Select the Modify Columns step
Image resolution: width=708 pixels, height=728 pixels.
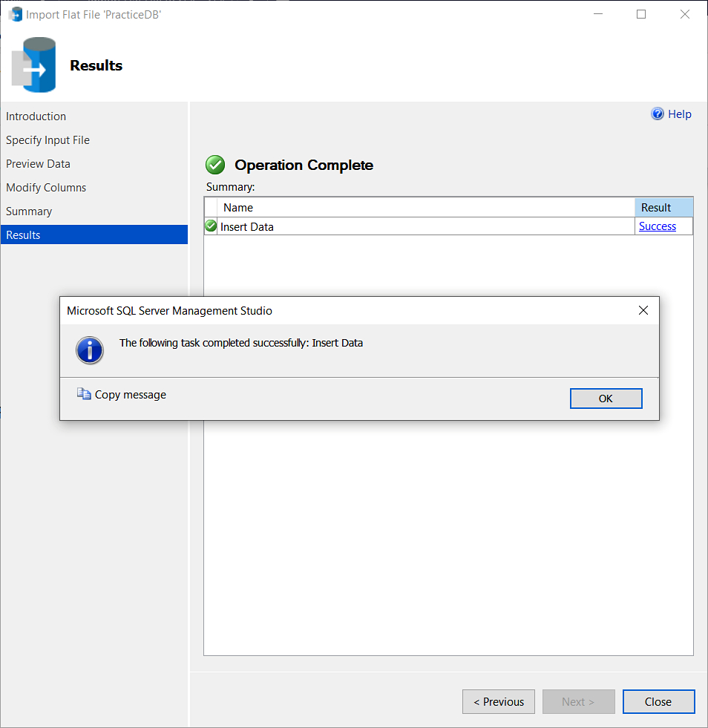(46, 187)
